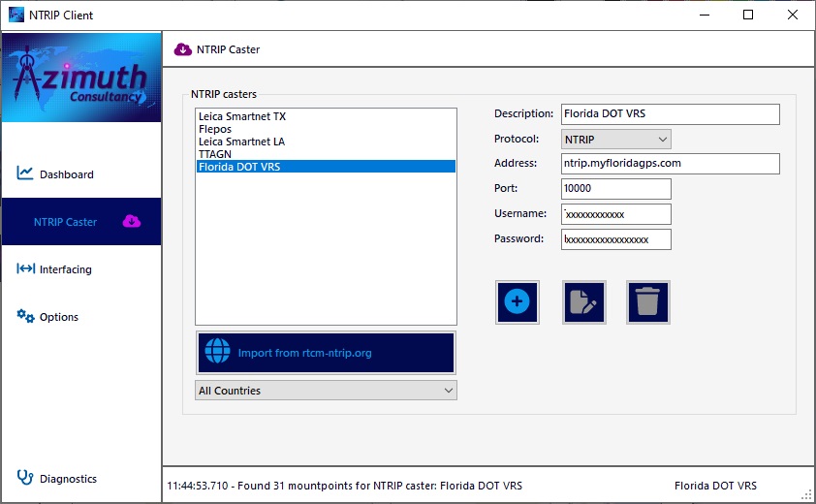The width and height of the screenshot is (816, 504).
Task: Focus the Port number field
Action: tap(615, 189)
